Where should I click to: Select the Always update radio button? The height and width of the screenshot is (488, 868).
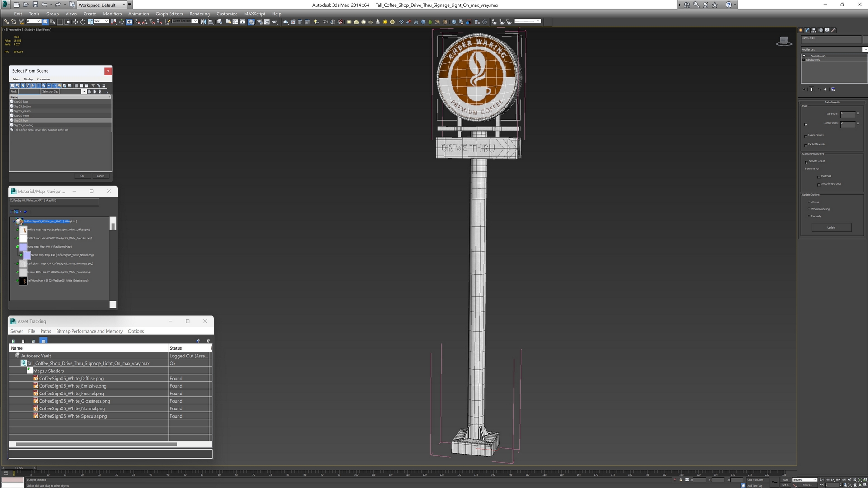coord(809,202)
